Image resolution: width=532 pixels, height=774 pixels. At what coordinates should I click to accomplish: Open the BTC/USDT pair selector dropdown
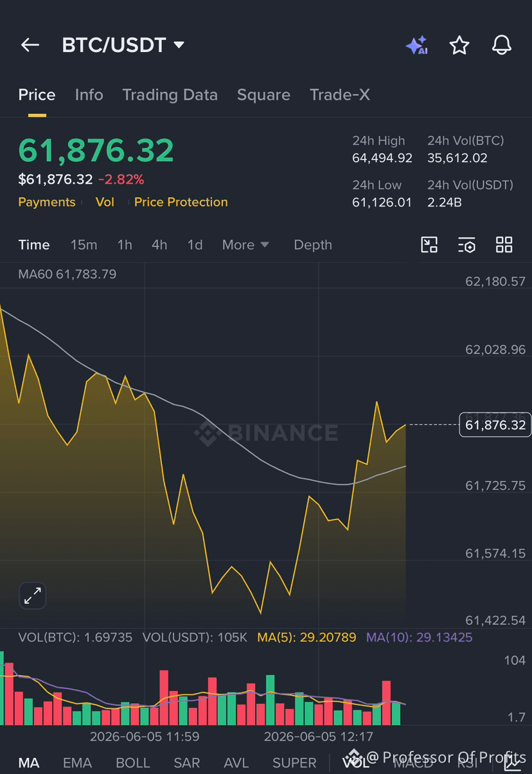tap(123, 45)
